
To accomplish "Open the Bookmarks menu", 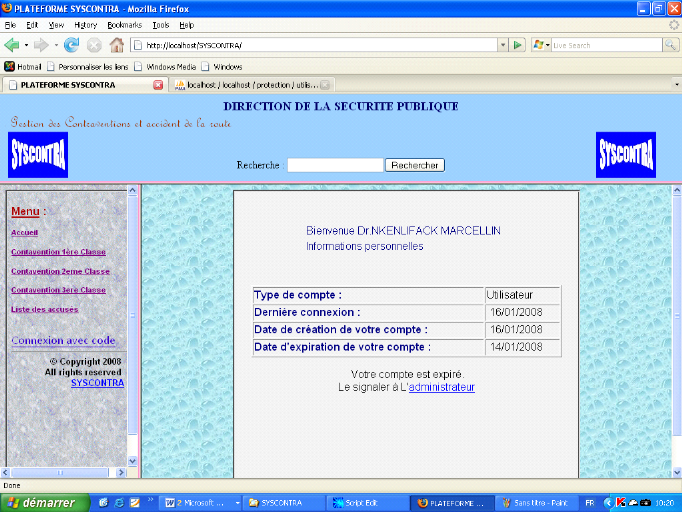I will pos(124,24).
